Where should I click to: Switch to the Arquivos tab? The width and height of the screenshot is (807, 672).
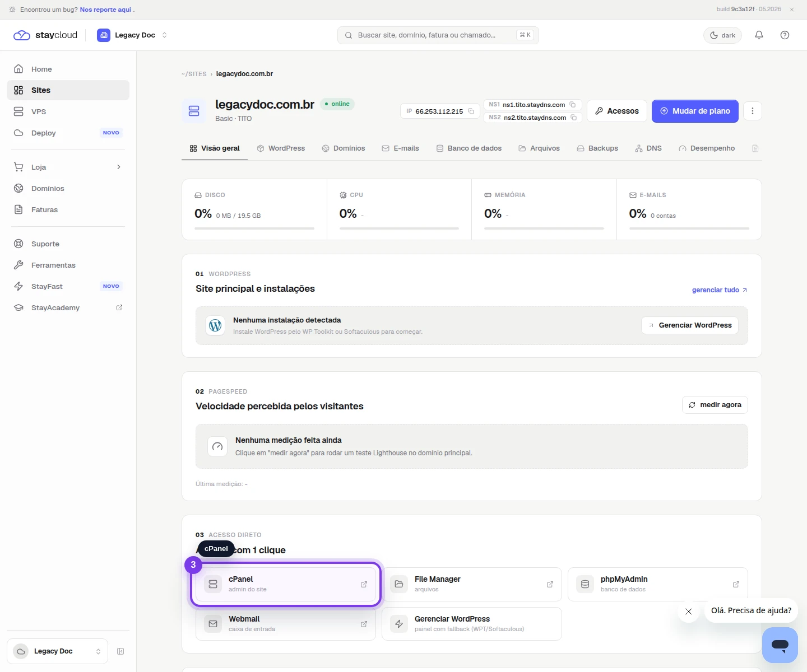click(x=539, y=148)
